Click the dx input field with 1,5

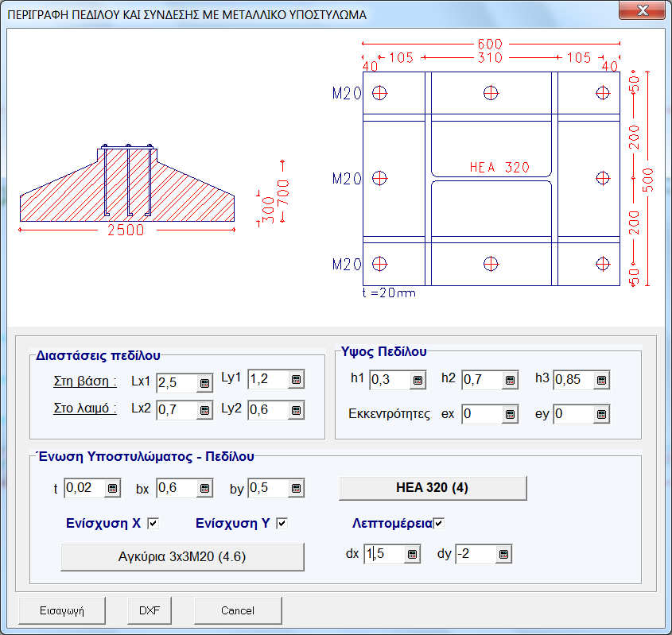[x=384, y=555]
